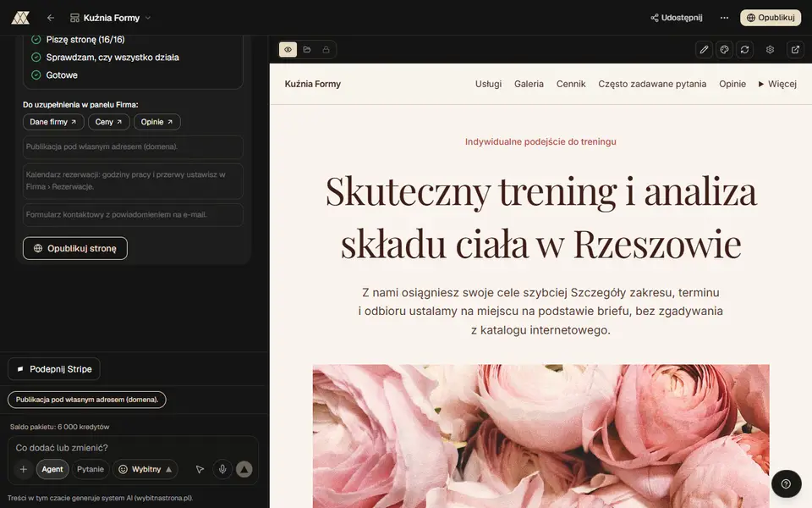Click the send arrow button
812x508 pixels.
pyautogui.click(x=244, y=469)
